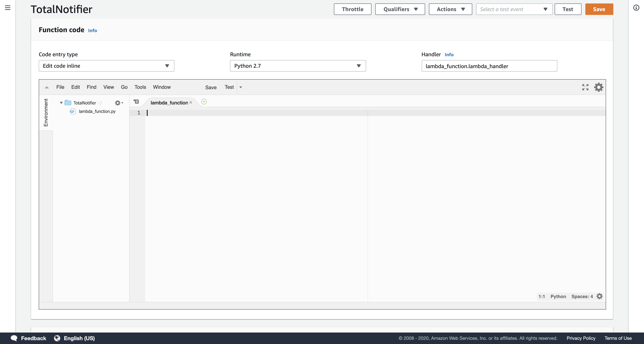Collapse the TotalNotifier folder tree
The width and height of the screenshot is (644, 344).
61,103
